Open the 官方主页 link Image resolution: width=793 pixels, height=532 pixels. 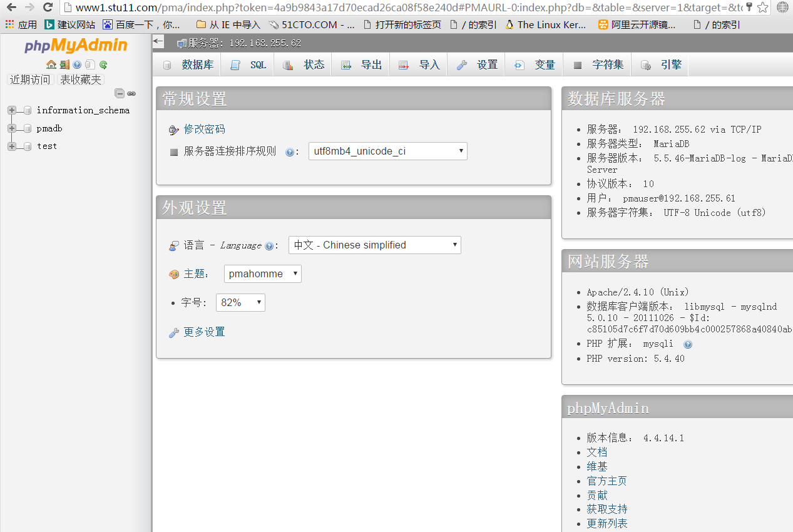point(606,481)
